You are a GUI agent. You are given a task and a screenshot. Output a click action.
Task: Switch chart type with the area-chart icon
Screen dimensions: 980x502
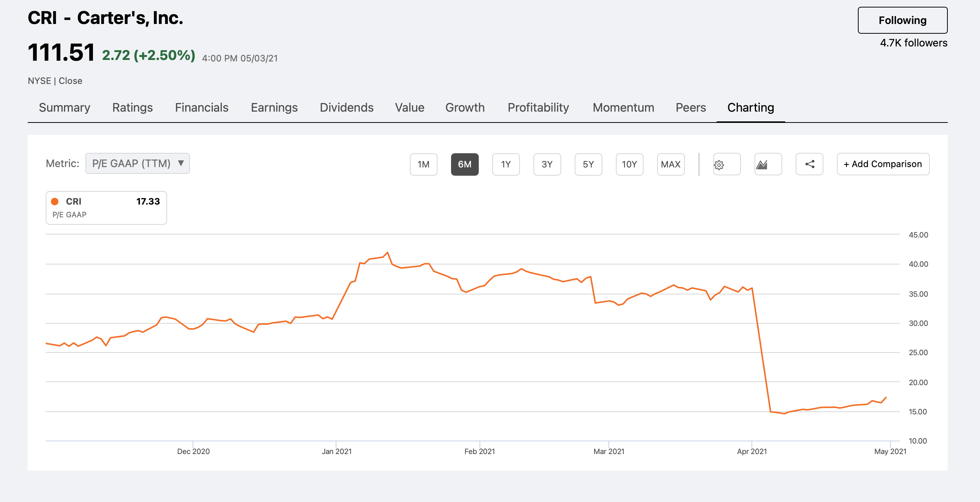[x=768, y=164]
